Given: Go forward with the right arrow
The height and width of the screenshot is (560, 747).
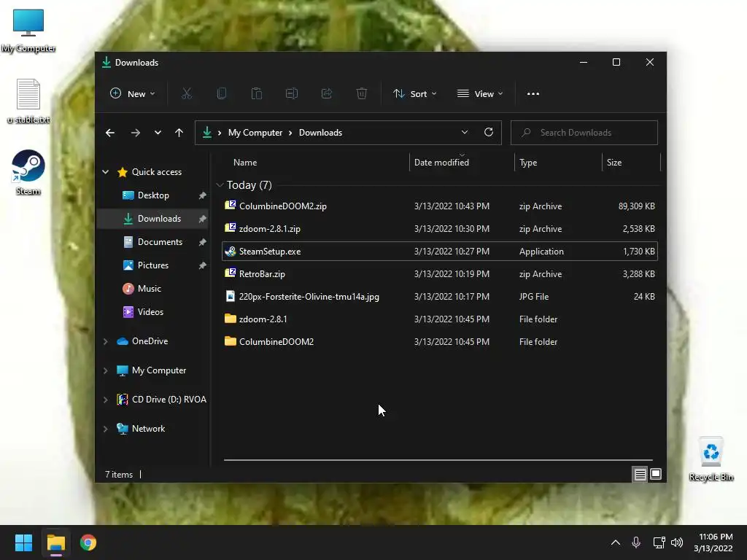Looking at the screenshot, I should click(136, 133).
